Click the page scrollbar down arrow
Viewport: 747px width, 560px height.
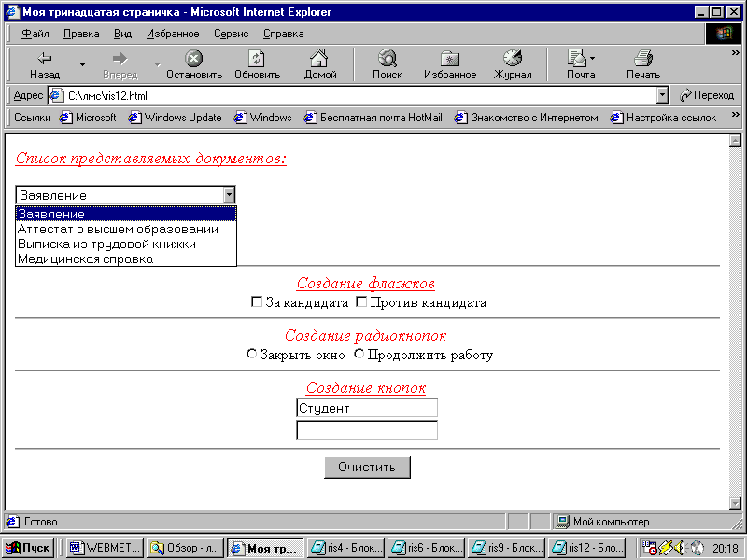tap(735, 503)
